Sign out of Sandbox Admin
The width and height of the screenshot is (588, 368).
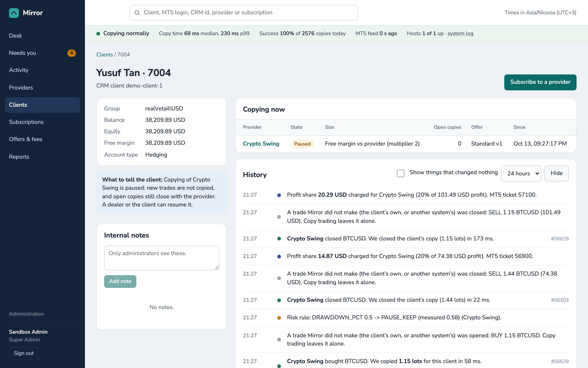23,353
